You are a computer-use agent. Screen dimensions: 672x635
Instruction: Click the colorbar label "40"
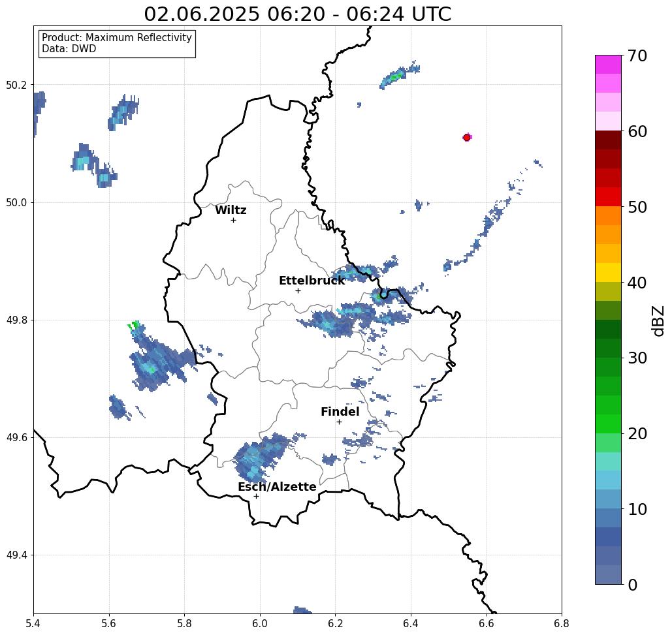637,283
